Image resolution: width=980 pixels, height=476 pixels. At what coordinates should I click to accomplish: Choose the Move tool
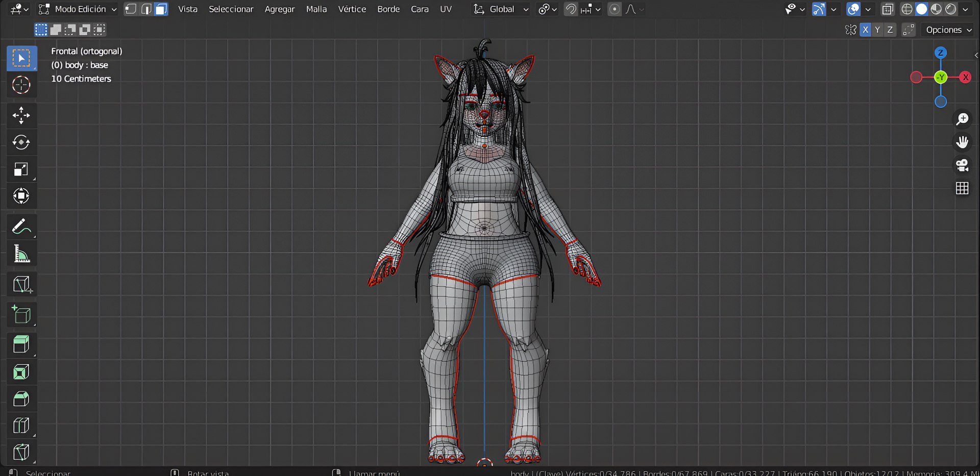click(21, 115)
